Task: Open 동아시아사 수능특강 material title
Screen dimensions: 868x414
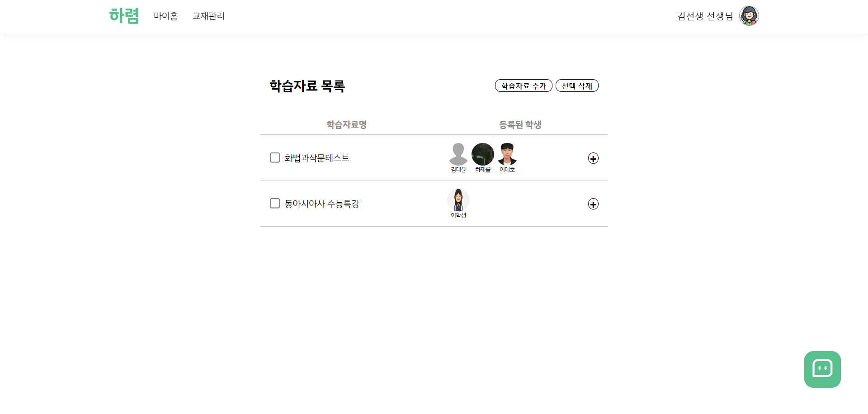Action: (x=322, y=204)
